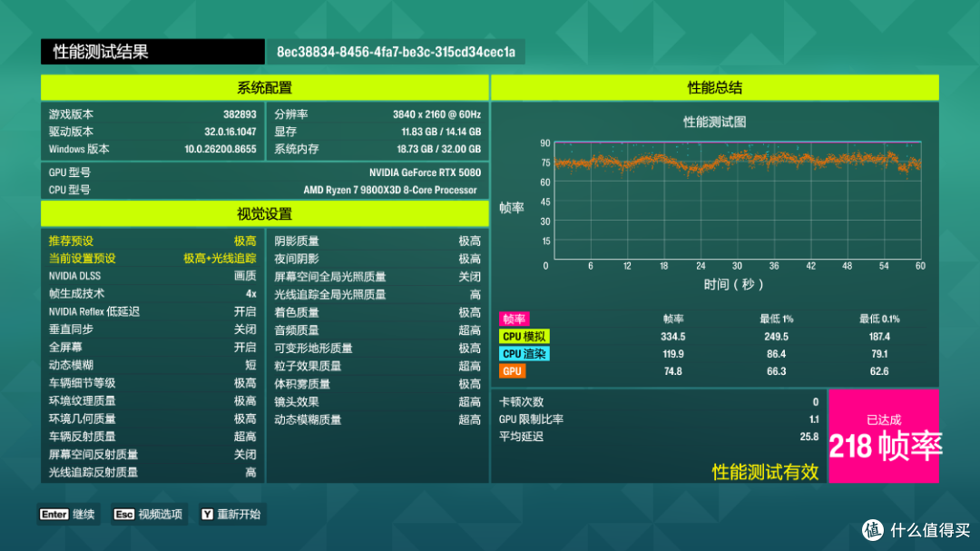Click the 性能总结 header
Screen dimensions: 980x551
coord(715,87)
